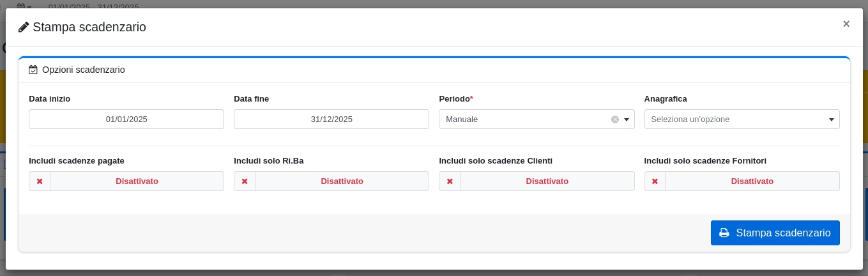Click the Opzioni scadenzario panel heading
868x276 pixels.
[83, 70]
